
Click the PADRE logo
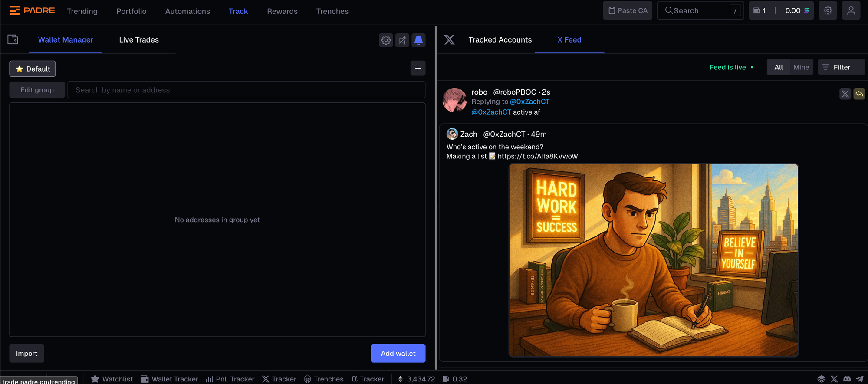33,10
